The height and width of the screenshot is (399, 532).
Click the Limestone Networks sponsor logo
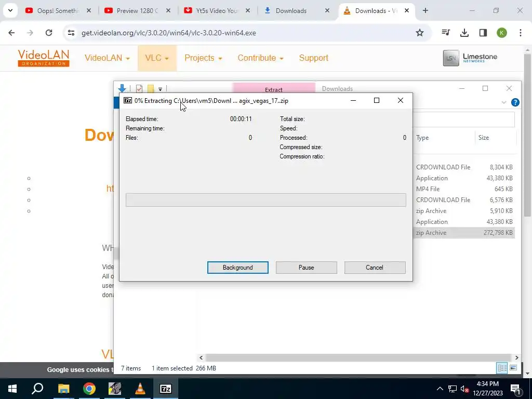[x=470, y=58]
